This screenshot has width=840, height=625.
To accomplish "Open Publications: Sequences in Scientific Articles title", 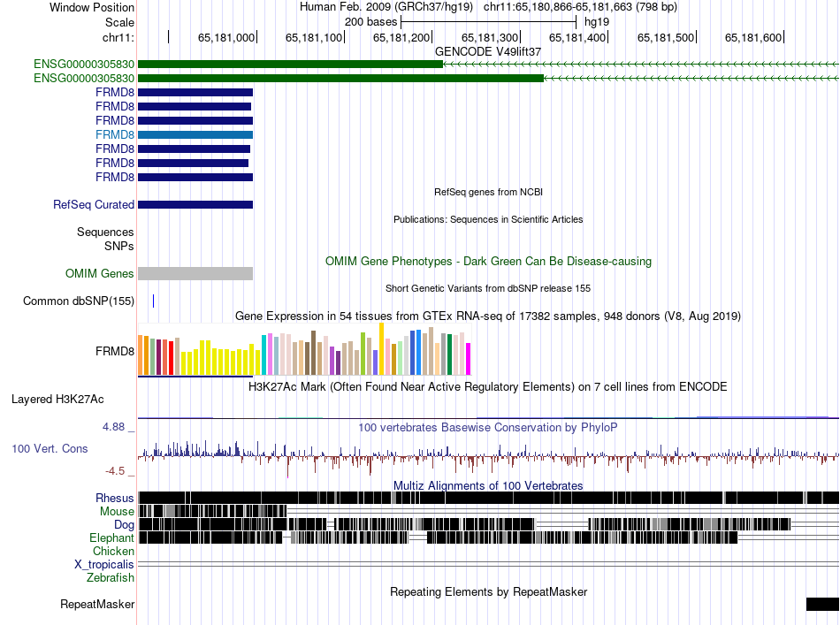I will pyautogui.click(x=488, y=219).
